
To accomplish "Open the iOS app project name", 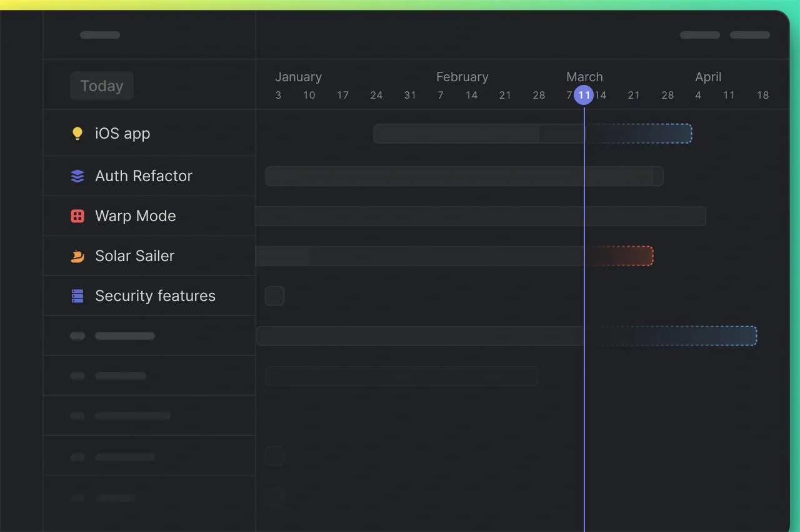I will [x=122, y=133].
